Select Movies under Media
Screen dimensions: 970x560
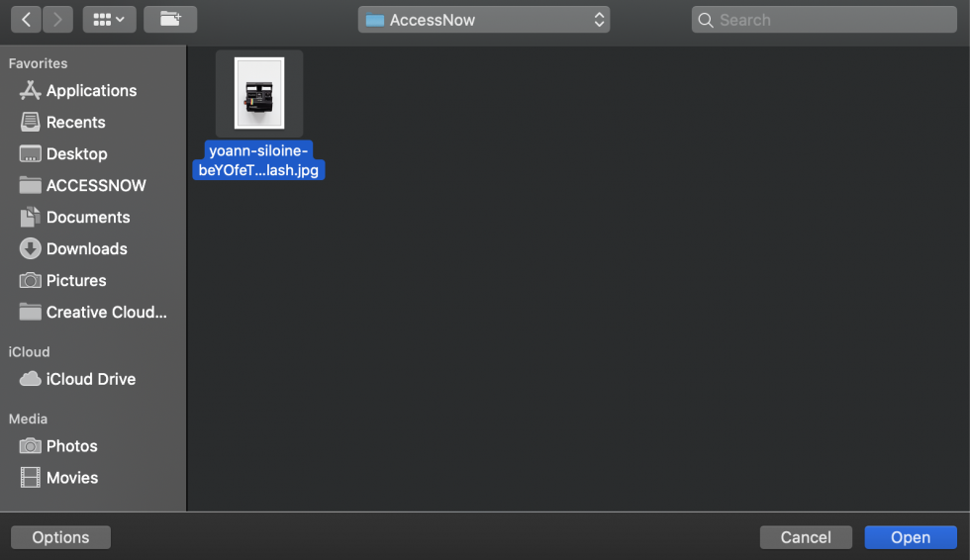[x=71, y=478]
